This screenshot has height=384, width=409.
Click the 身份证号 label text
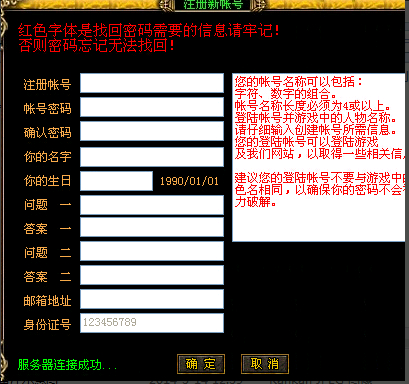click(x=47, y=324)
